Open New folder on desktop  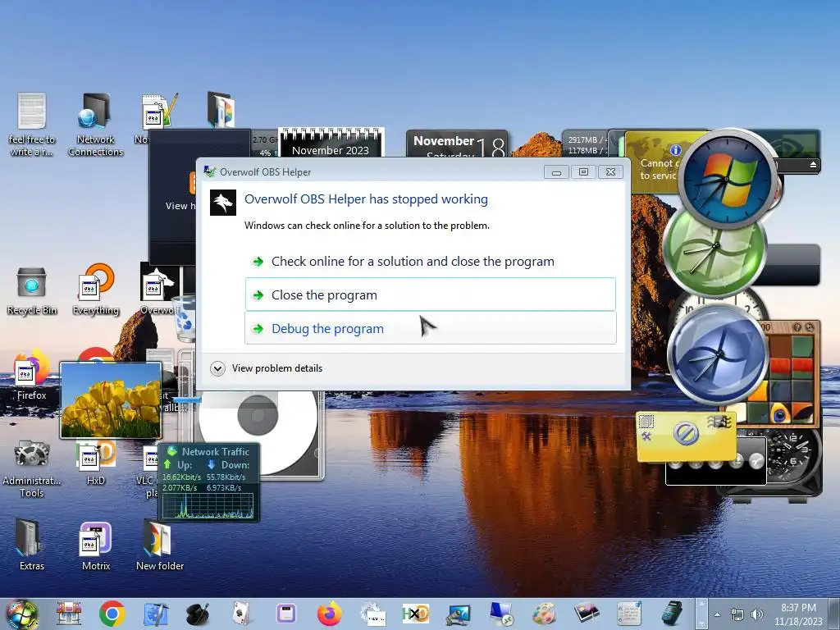pos(160,545)
